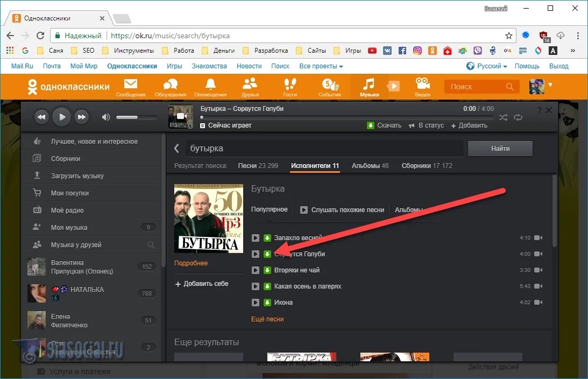Screen dimensions: 588x379
Task: Download the song Какая осень в лагерях
Action: [267, 286]
